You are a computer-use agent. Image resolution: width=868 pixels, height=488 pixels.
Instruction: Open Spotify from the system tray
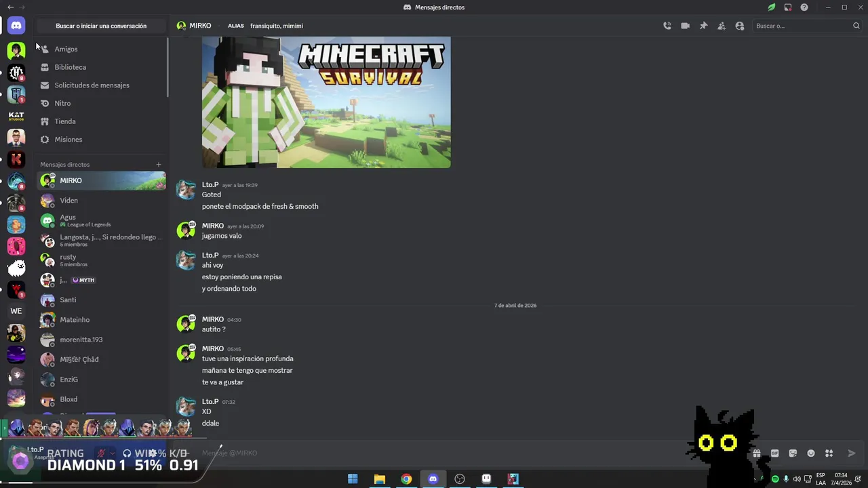coord(775,479)
